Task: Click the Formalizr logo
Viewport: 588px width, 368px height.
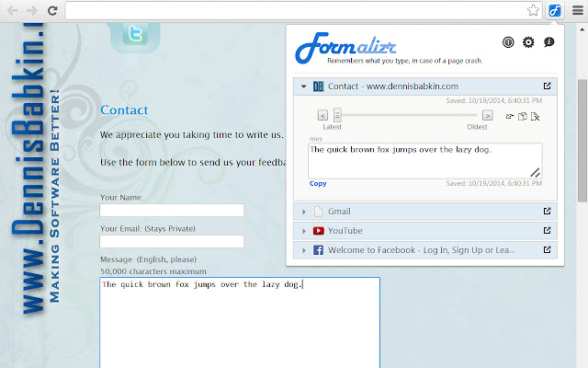Action: click(x=345, y=48)
